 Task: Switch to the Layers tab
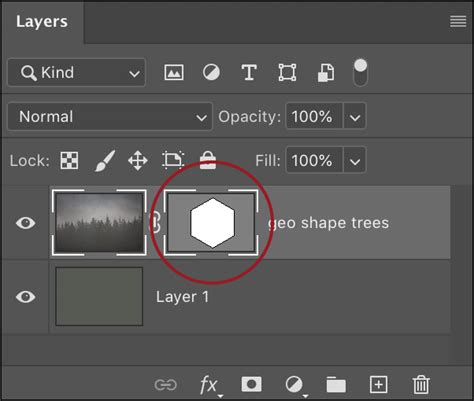(42, 22)
